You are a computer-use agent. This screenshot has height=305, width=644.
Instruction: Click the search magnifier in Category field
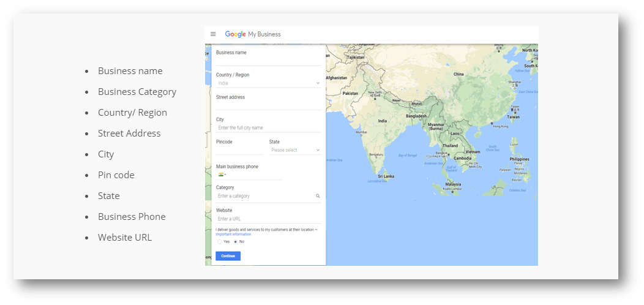tap(318, 196)
